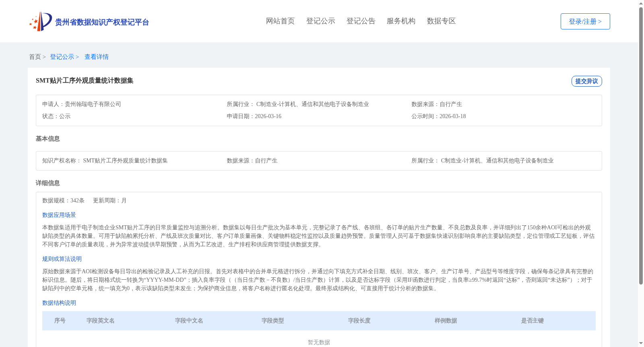Click the 公示时间：2026-03-18 text
Image resolution: width=644 pixels, height=347 pixels.
[x=439, y=116]
